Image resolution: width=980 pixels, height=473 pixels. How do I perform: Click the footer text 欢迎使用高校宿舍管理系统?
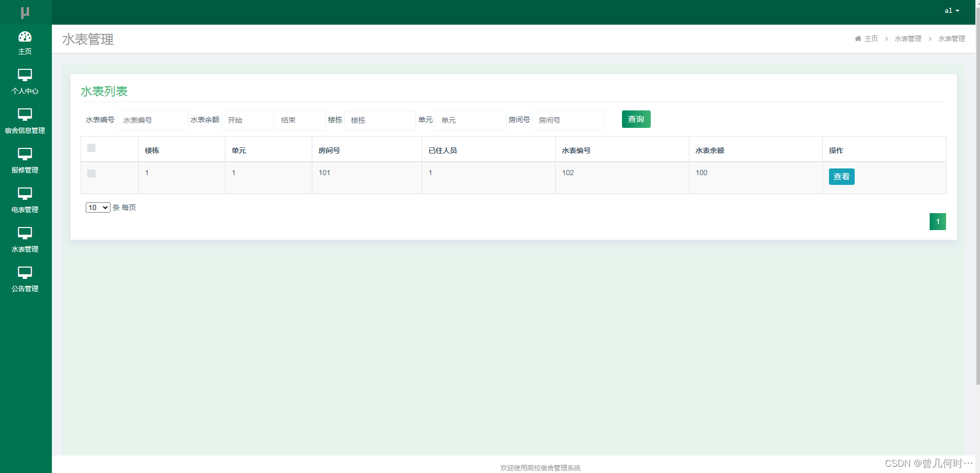tap(540, 468)
